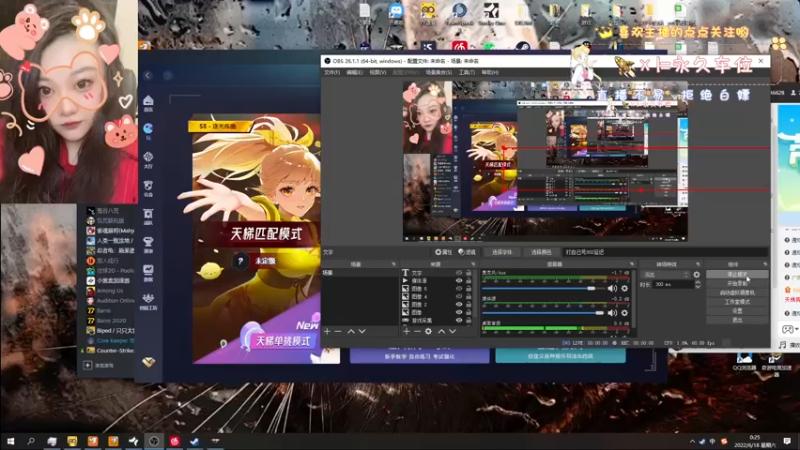Start virtual camera button in Controls

(x=737, y=293)
